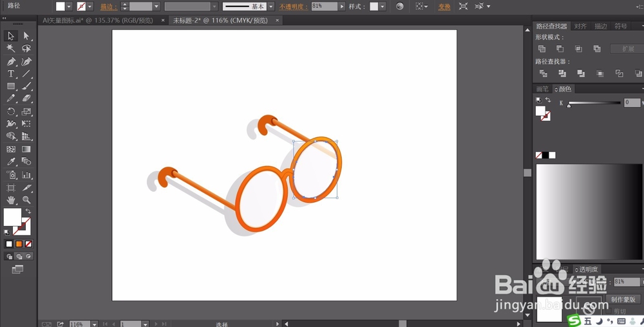Apply the Merge pathfinder
This screenshot has width=644, height=327.
point(581,73)
